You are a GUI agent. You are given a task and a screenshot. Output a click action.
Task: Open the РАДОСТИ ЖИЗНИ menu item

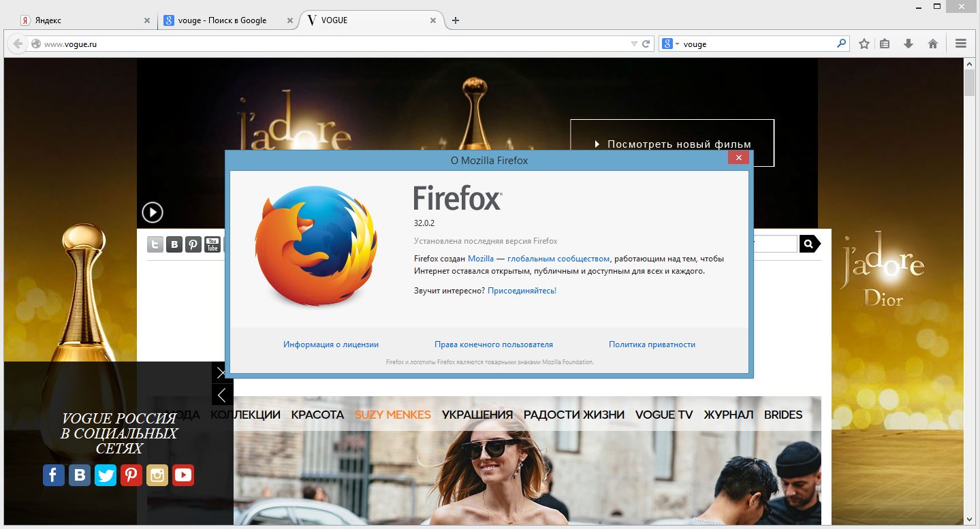pos(574,415)
